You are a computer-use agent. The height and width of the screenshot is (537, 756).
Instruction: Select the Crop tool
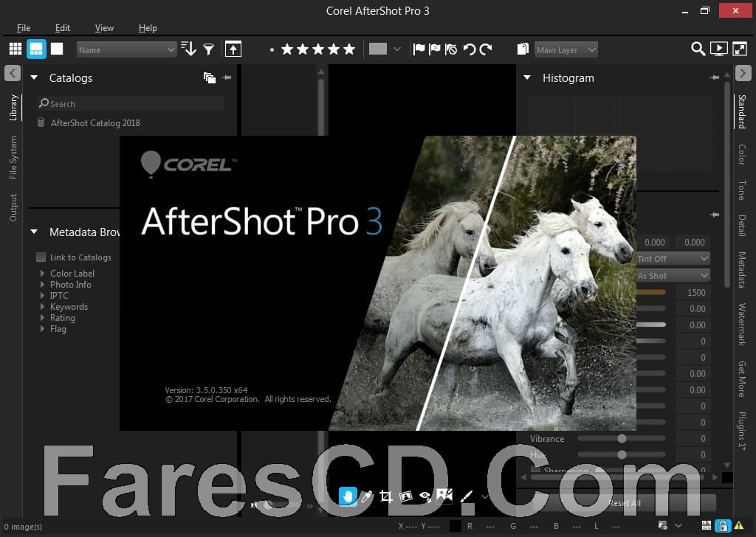385,496
